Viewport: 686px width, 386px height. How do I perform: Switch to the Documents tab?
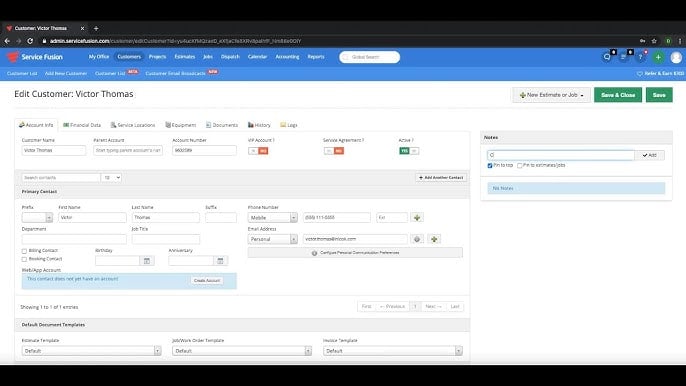click(222, 125)
